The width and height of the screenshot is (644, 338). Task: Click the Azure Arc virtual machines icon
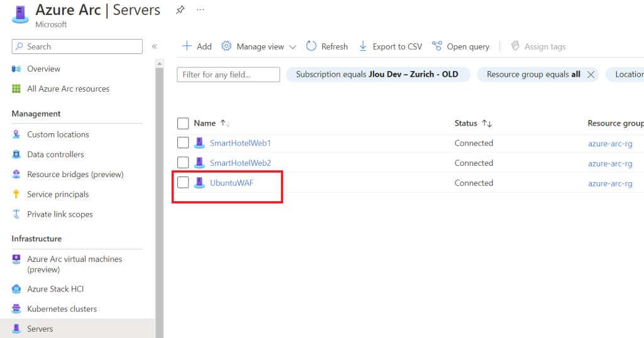[16, 259]
